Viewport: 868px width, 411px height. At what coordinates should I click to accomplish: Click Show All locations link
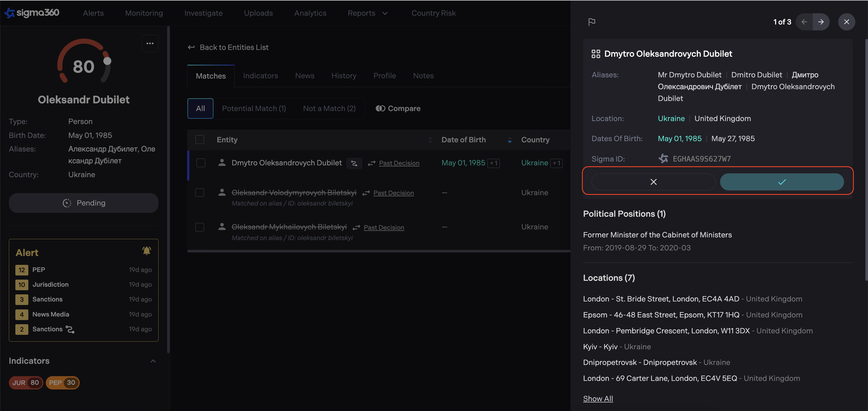click(x=598, y=399)
